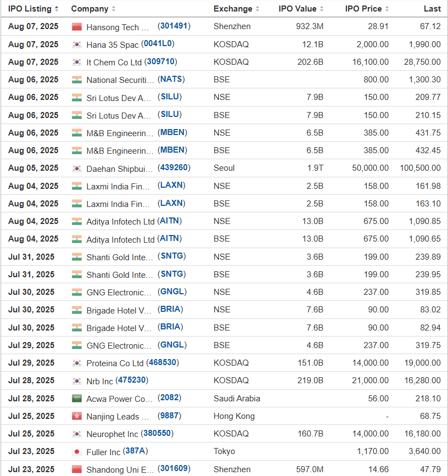Open Hana 35 Spac ticker 0041L0
This screenshot has width=448, height=476.
[x=158, y=43]
